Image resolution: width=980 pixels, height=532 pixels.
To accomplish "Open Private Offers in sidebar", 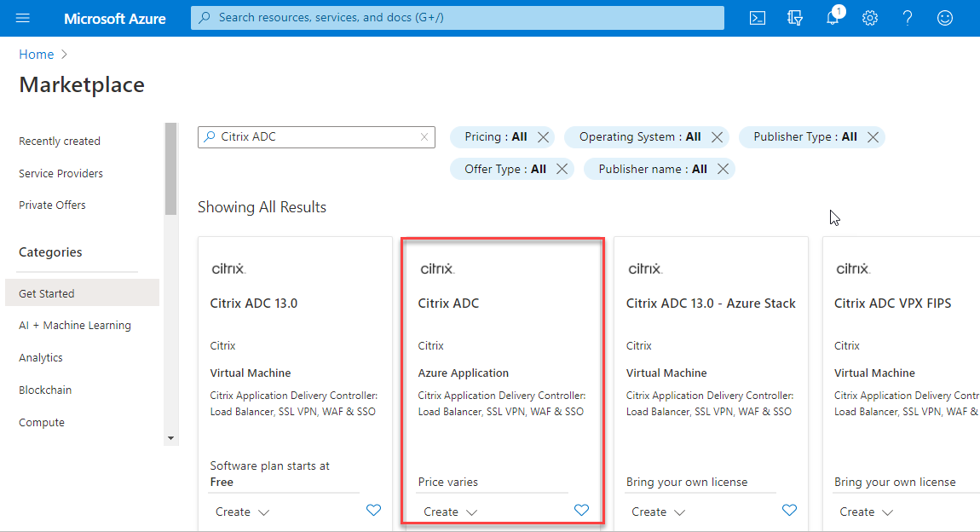I will (52, 205).
